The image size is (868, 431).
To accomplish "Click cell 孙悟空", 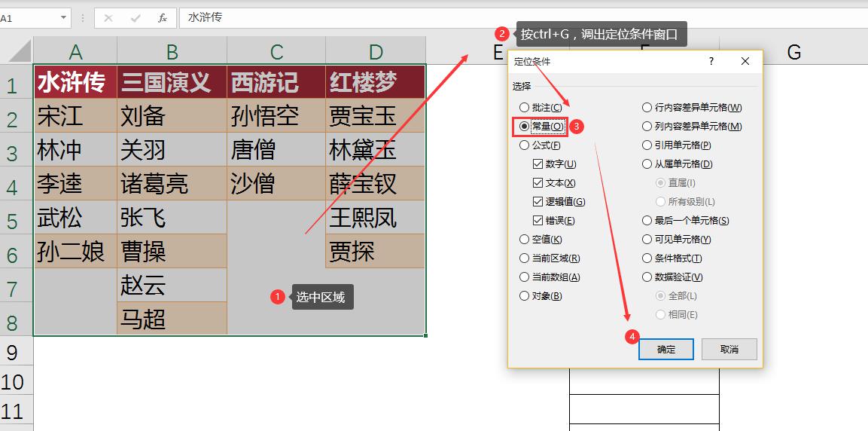I will (277, 116).
